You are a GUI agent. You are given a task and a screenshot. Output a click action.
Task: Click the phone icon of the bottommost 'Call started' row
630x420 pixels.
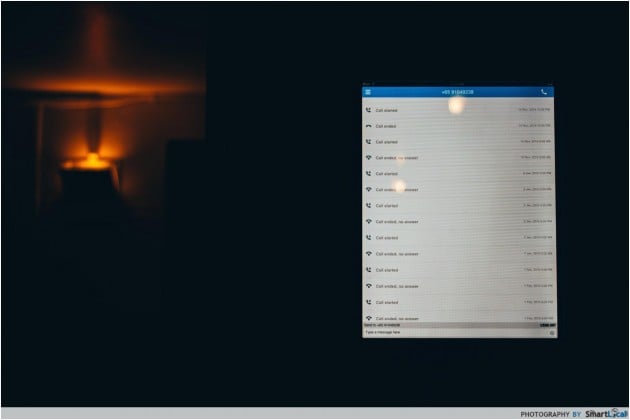[368, 302]
